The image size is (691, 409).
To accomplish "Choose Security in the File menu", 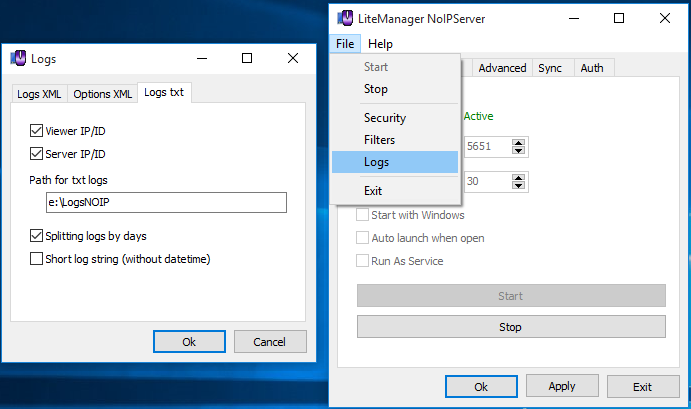I will tap(395, 118).
